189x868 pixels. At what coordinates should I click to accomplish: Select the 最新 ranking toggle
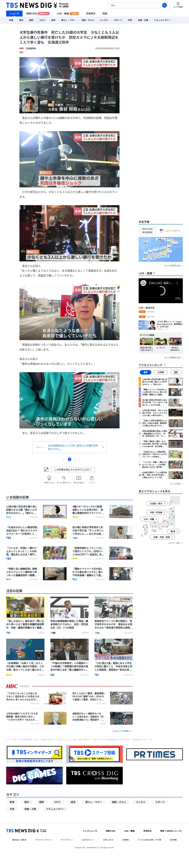pos(146,372)
